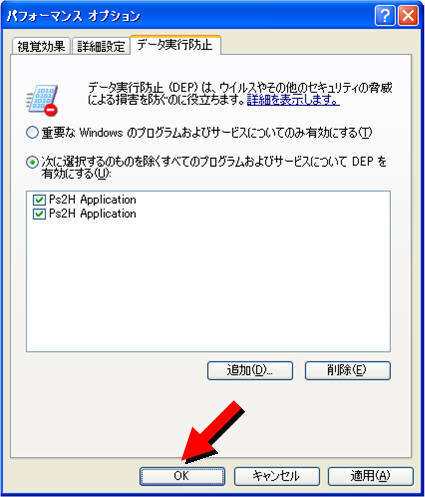Highlight the second Ps2H Application list entry text
The width and height of the screenshot is (425, 497).
pyautogui.click(x=92, y=213)
